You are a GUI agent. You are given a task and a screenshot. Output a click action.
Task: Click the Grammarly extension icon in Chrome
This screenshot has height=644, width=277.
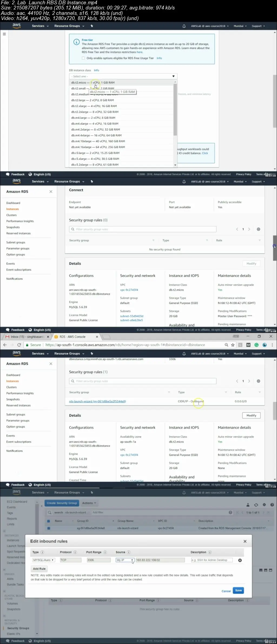(256, 345)
